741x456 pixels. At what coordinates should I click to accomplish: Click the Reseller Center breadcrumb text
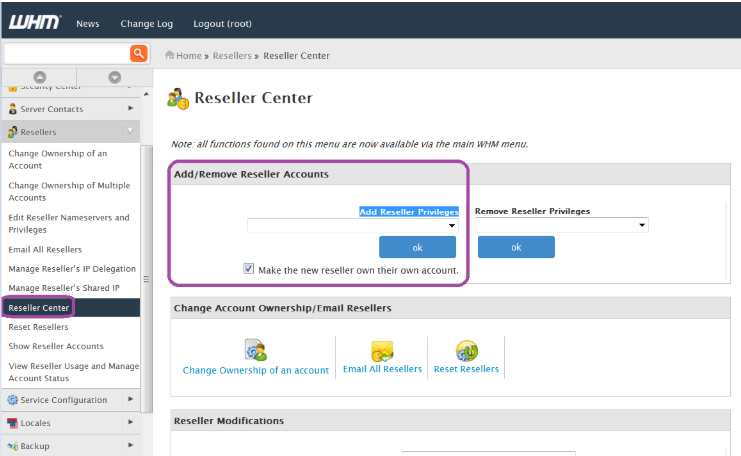coord(296,56)
